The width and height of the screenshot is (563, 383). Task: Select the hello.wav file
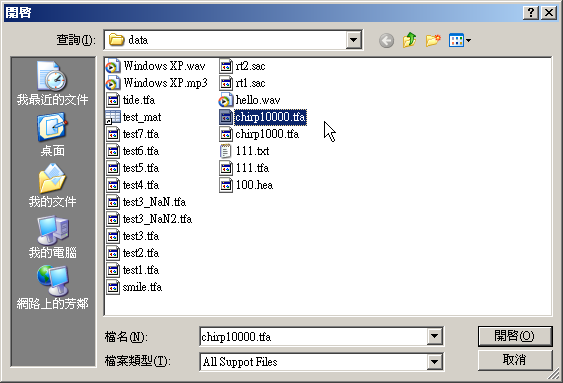point(250,100)
